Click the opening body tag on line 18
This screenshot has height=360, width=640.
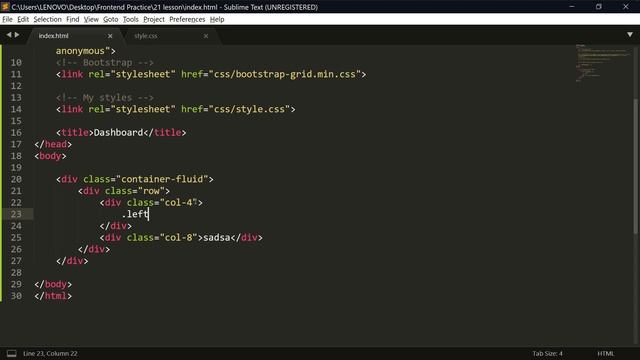(x=50, y=156)
